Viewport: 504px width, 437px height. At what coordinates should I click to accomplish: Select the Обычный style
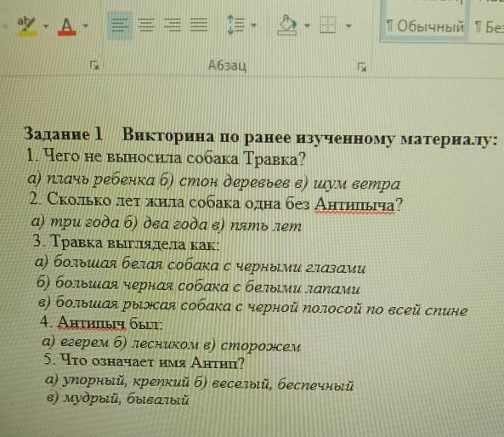[424, 26]
